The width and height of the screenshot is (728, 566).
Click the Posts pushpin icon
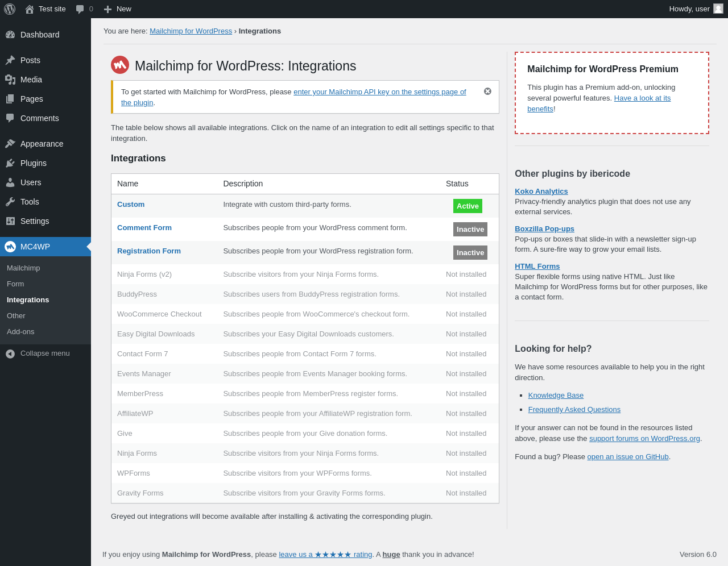(10, 60)
